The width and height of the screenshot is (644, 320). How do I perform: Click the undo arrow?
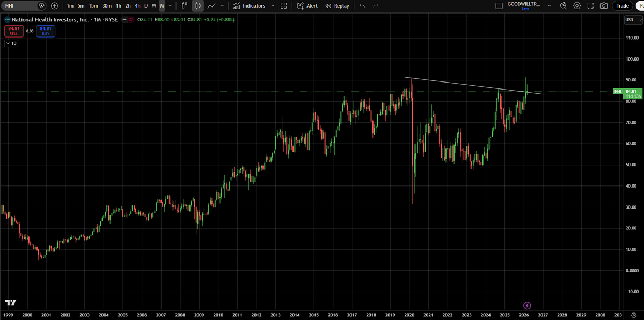(362, 5)
